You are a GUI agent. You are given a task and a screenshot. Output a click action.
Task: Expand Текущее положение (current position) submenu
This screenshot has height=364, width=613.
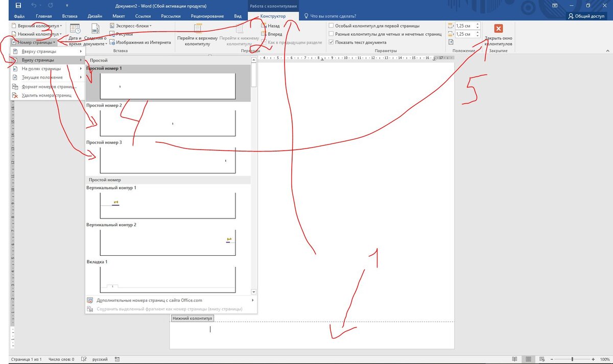click(x=48, y=77)
